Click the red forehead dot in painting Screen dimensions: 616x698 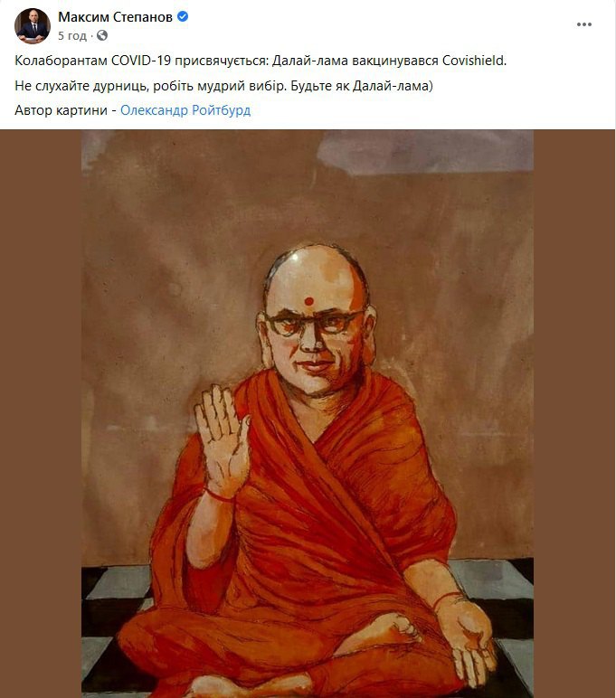click(308, 301)
